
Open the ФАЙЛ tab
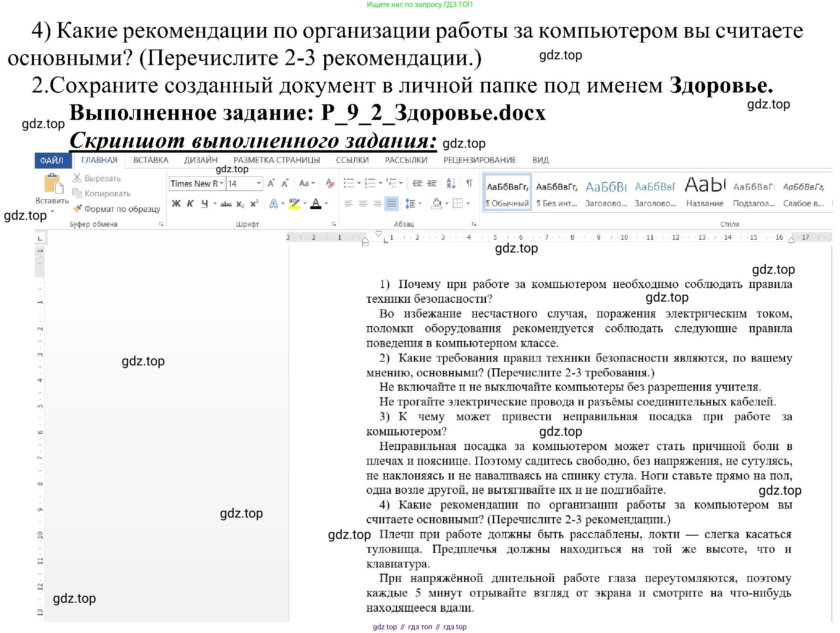pos(53,160)
